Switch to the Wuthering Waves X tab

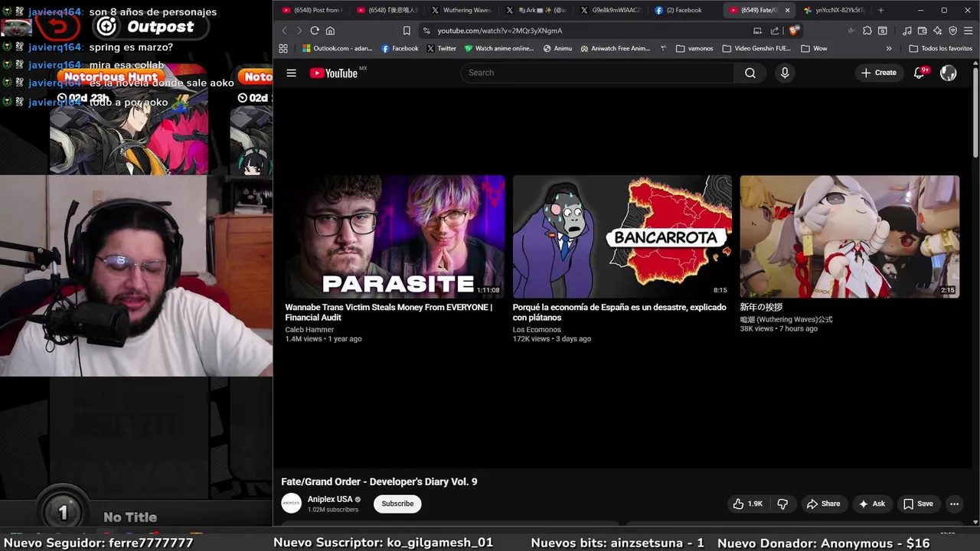pos(461,10)
